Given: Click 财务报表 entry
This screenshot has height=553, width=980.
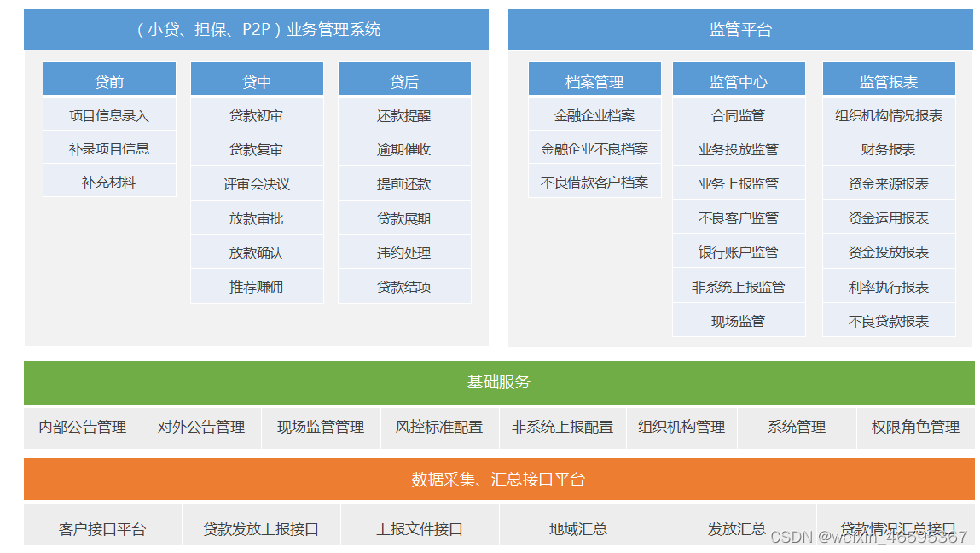Looking at the screenshot, I should pos(889,148).
